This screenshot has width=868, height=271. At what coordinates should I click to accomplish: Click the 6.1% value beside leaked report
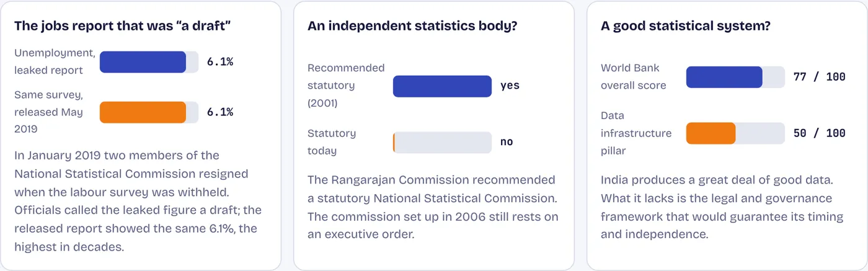[220, 62]
